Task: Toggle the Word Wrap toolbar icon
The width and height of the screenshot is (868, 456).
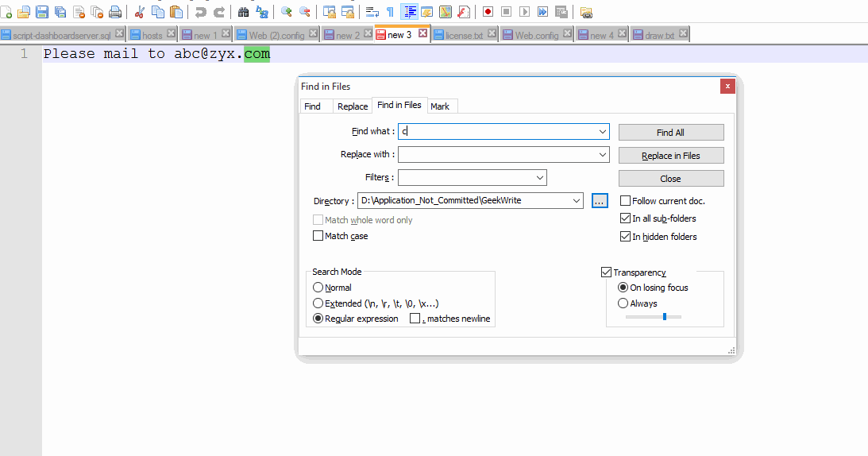Action: [372, 12]
